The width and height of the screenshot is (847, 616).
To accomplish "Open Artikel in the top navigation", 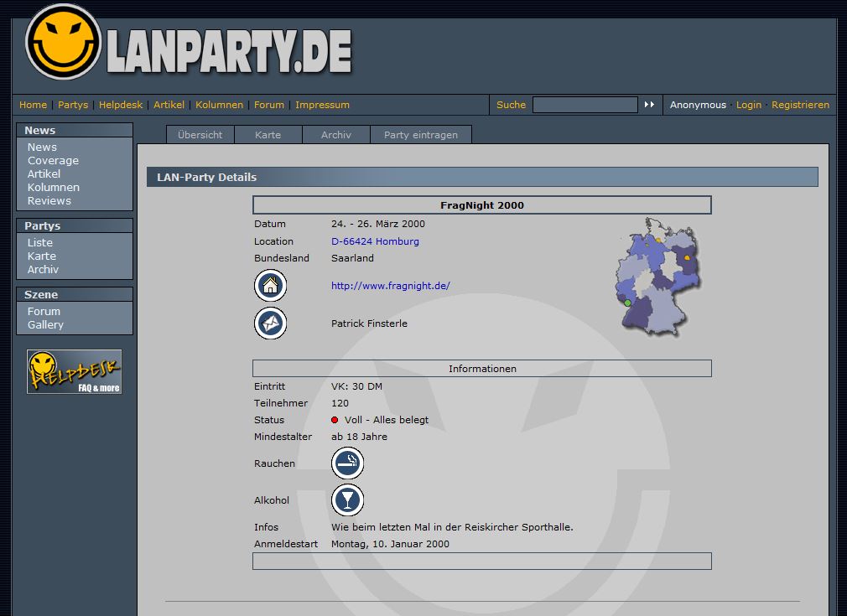I will pos(169,105).
